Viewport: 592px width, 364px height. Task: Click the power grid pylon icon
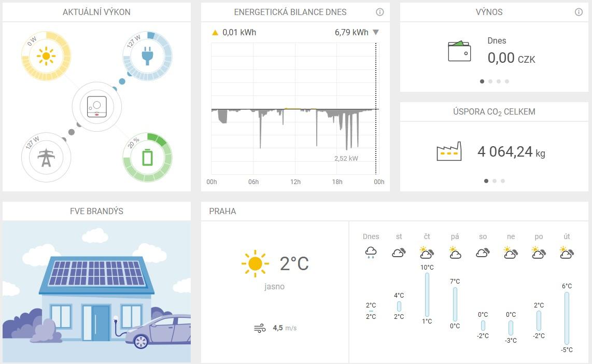pyautogui.click(x=46, y=158)
